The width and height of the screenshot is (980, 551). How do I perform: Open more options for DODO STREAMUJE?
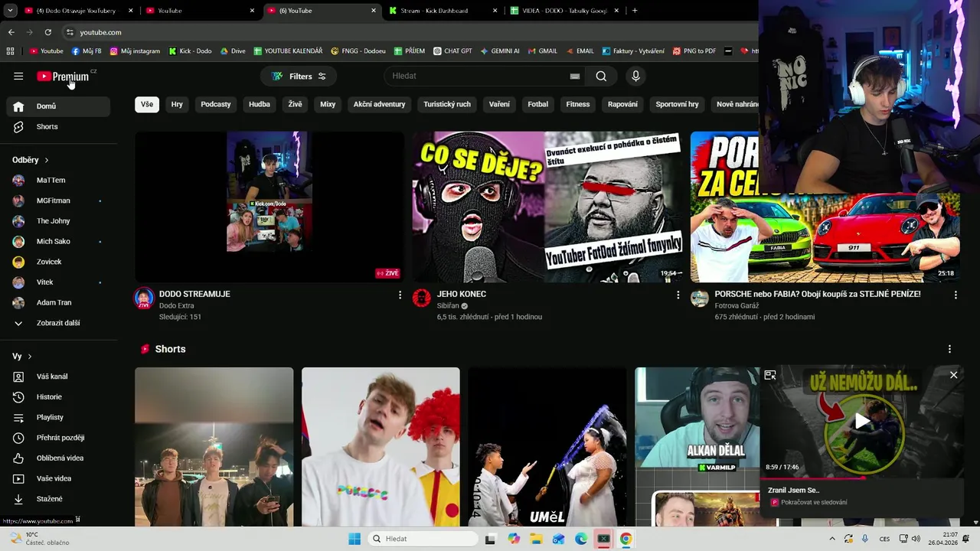coord(400,295)
